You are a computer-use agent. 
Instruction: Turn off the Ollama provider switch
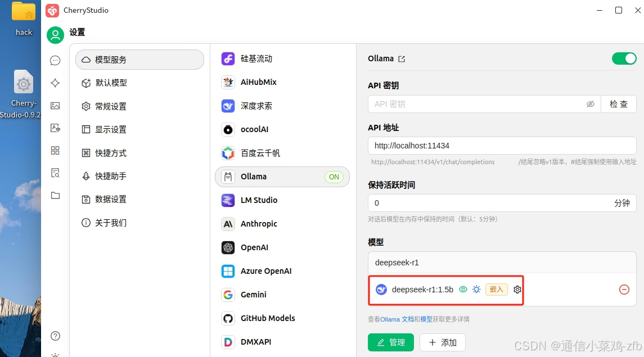coord(624,58)
